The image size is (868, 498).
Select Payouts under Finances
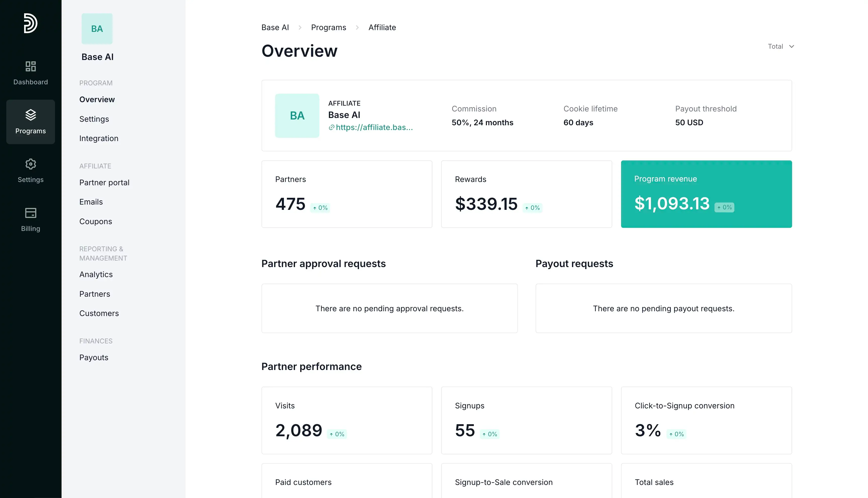(93, 357)
